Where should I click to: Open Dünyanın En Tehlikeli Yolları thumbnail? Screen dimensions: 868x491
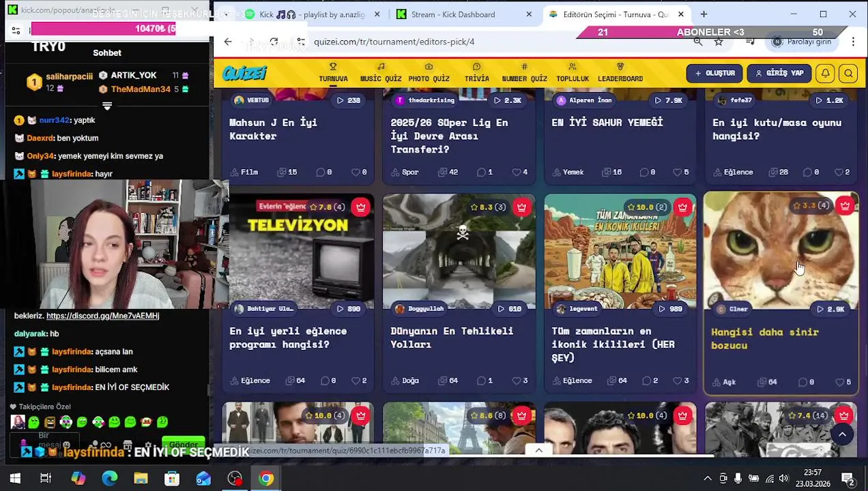tap(459, 252)
